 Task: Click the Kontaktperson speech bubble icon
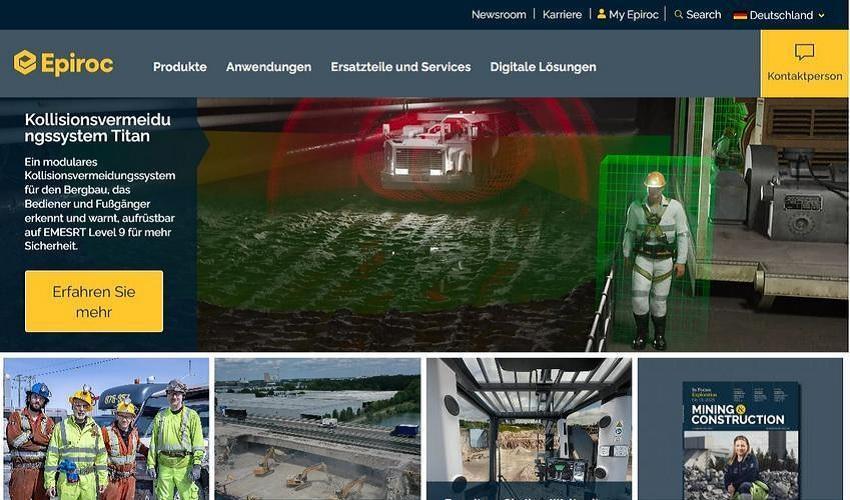pos(804,52)
